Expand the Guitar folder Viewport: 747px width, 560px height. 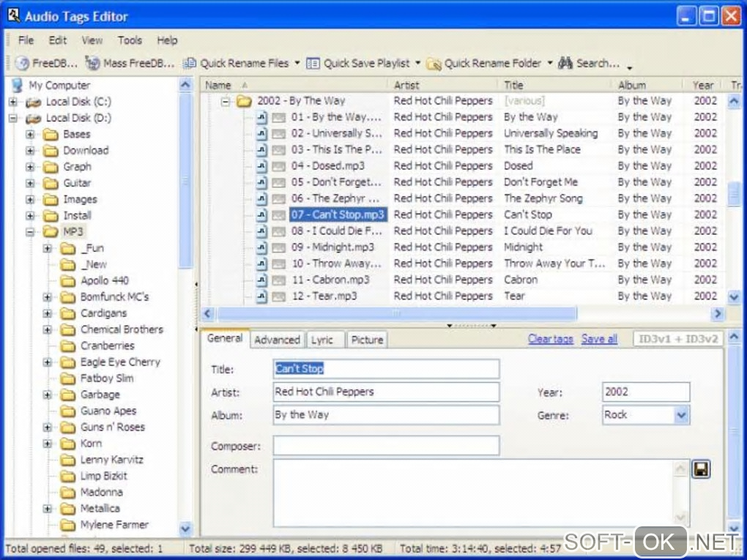pos(30,183)
